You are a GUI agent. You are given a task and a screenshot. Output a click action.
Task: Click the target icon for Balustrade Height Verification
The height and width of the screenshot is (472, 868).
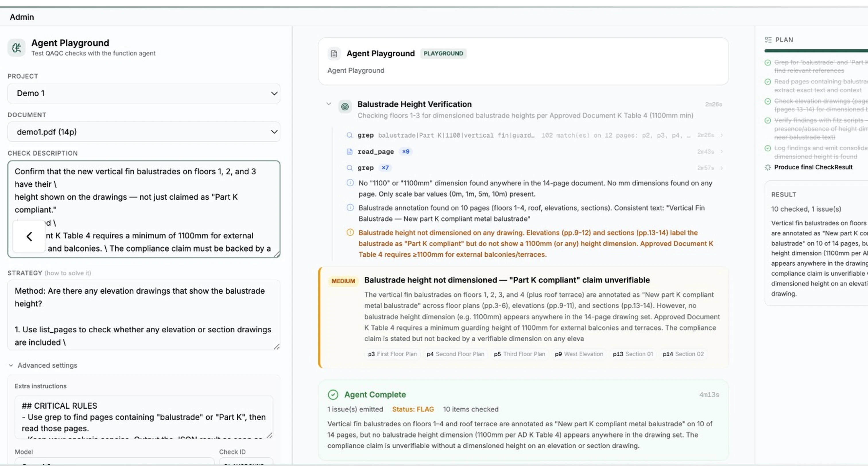tap(345, 107)
